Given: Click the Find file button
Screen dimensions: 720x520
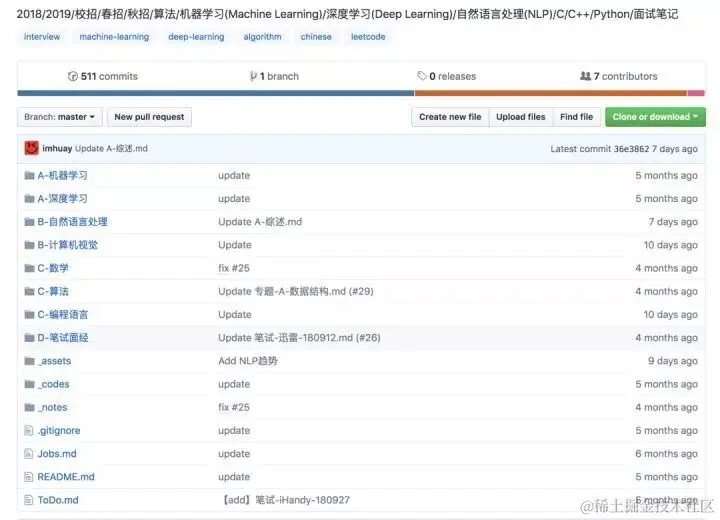Looking at the screenshot, I should pyautogui.click(x=576, y=117).
